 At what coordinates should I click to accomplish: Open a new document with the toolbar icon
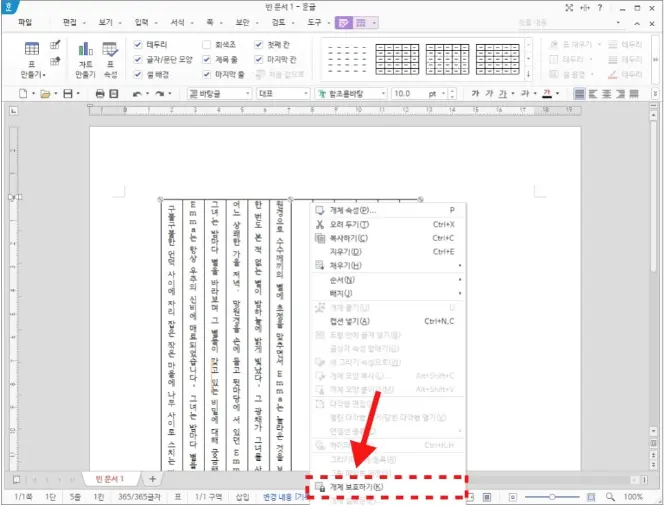point(23,94)
